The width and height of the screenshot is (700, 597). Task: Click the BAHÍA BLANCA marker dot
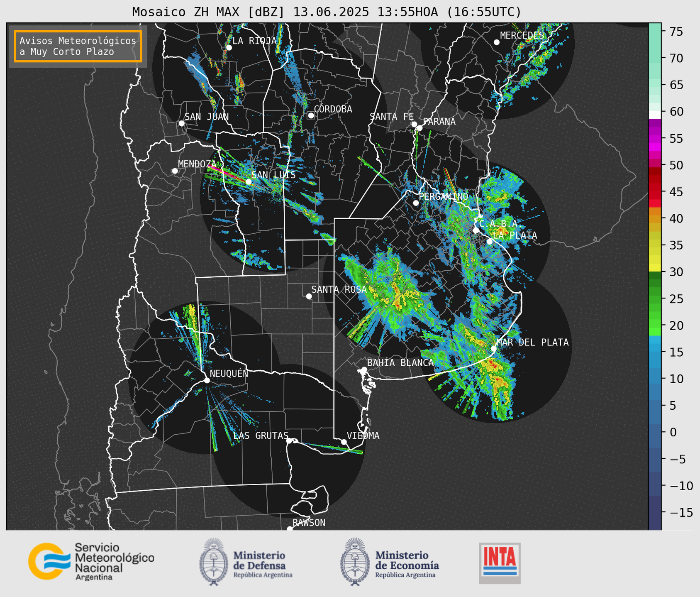tap(364, 369)
